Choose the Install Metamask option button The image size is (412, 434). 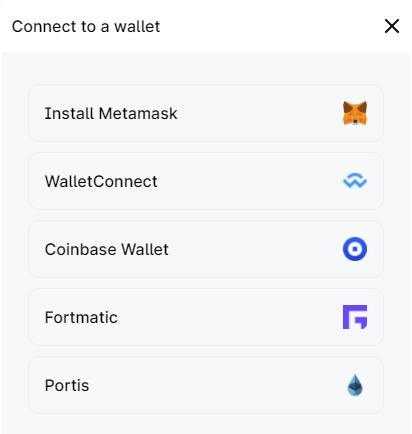point(206,113)
